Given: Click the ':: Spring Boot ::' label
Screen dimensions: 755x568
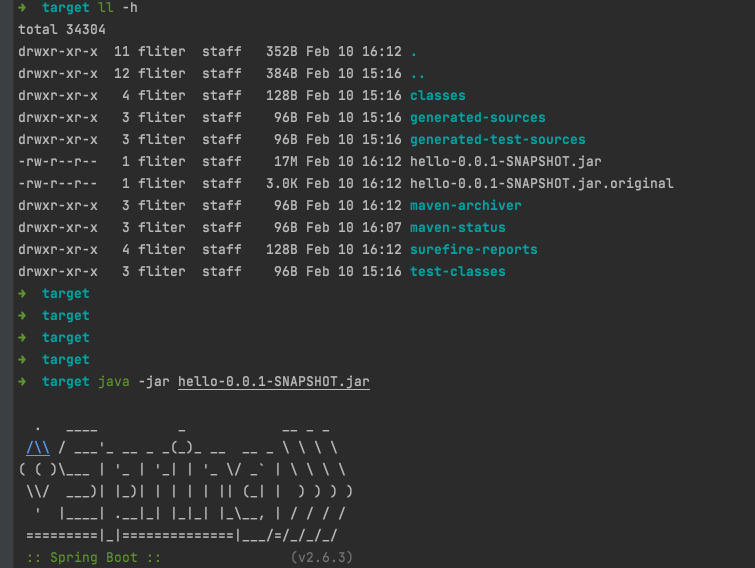Looking at the screenshot, I should tap(93, 557).
